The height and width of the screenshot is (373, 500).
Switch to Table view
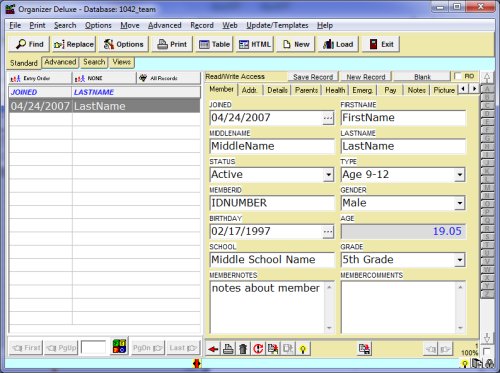click(214, 44)
